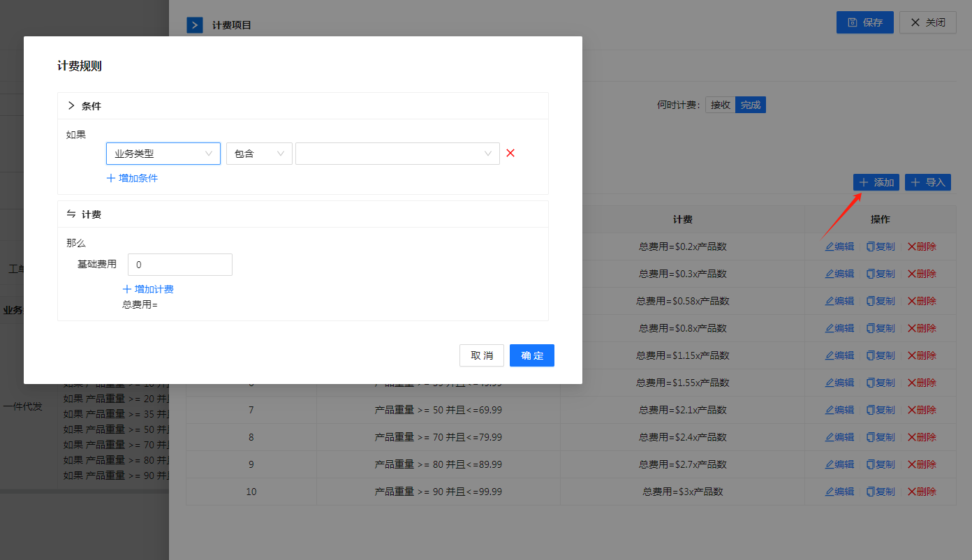This screenshot has height=560, width=972.
Task: Open the 包含 operator dropdown
Action: point(259,154)
